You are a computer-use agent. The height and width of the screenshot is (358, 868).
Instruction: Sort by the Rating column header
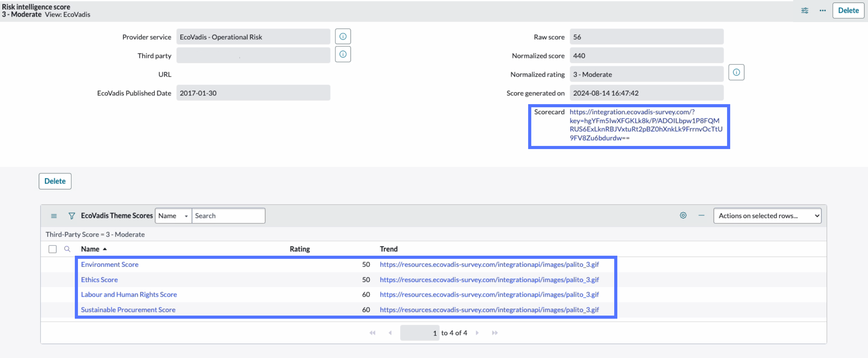[300, 249]
